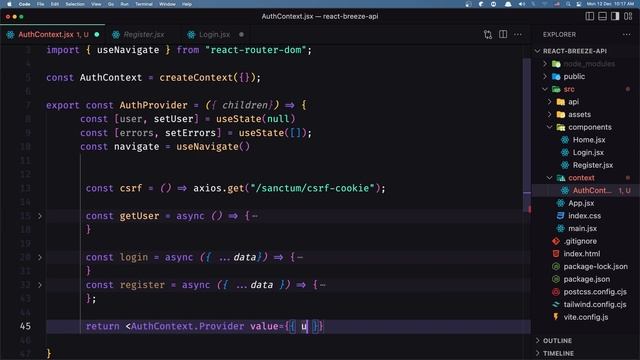
Task: Expand the api folder
Action: point(550,102)
